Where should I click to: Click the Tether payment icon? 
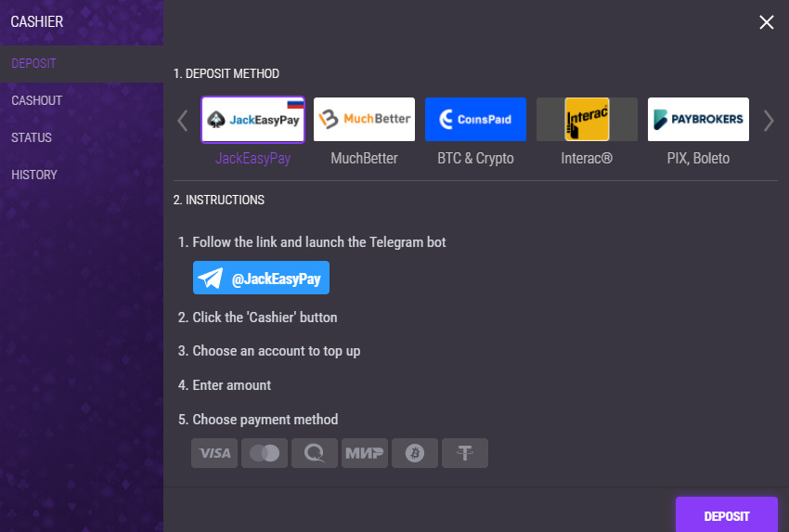click(465, 453)
